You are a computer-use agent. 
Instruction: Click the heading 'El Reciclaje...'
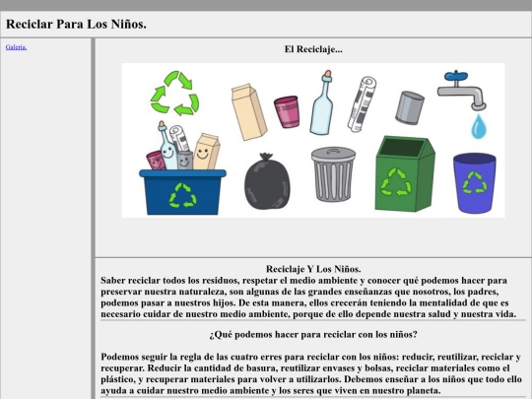pyautogui.click(x=313, y=49)
